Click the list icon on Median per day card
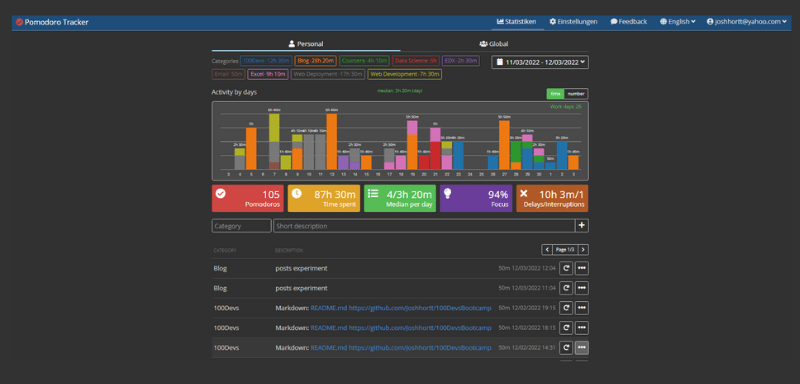The width and height of the screenshot is (800, 384). [372, 193]
